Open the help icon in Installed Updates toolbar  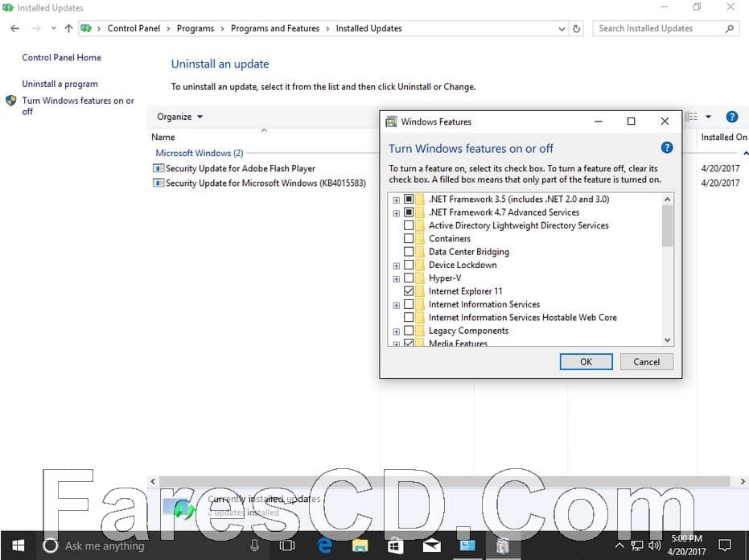tap(732, 117)
